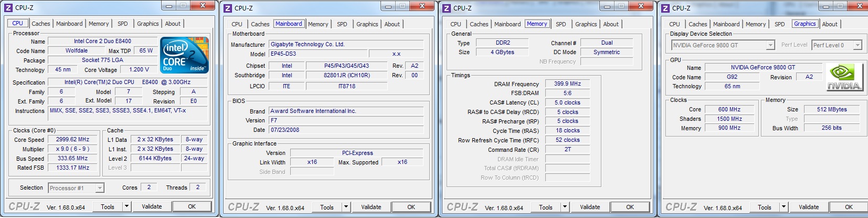Click the Intel Core 2 Duo logo
Screen dimensions: 868x218
(x=185, y=55)
